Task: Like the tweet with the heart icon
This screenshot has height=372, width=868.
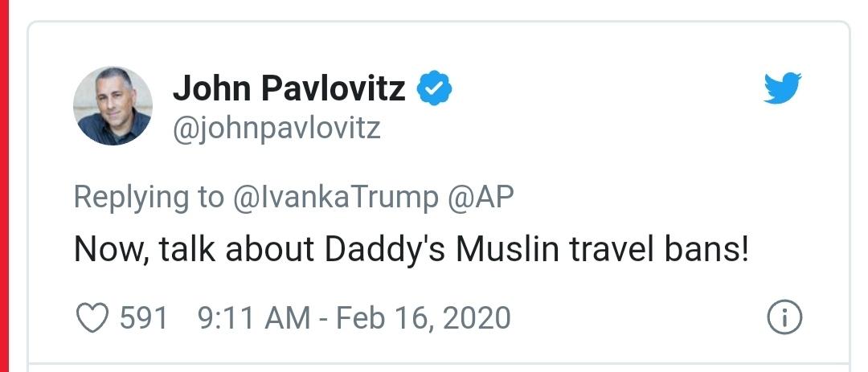Action: [91, 318]
